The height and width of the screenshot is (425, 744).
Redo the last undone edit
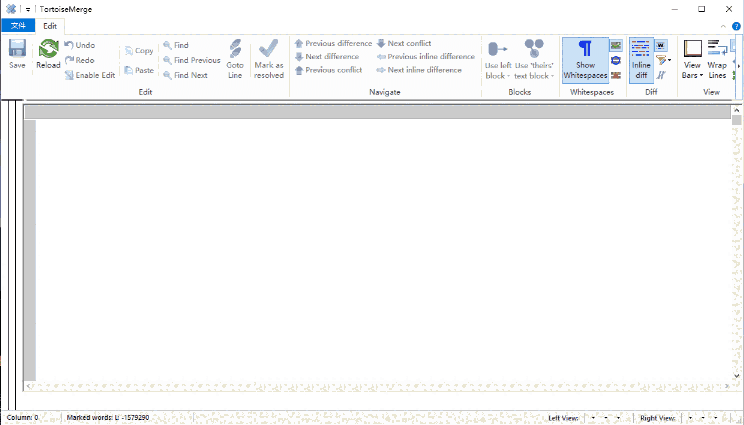click(x=80, y=60)
